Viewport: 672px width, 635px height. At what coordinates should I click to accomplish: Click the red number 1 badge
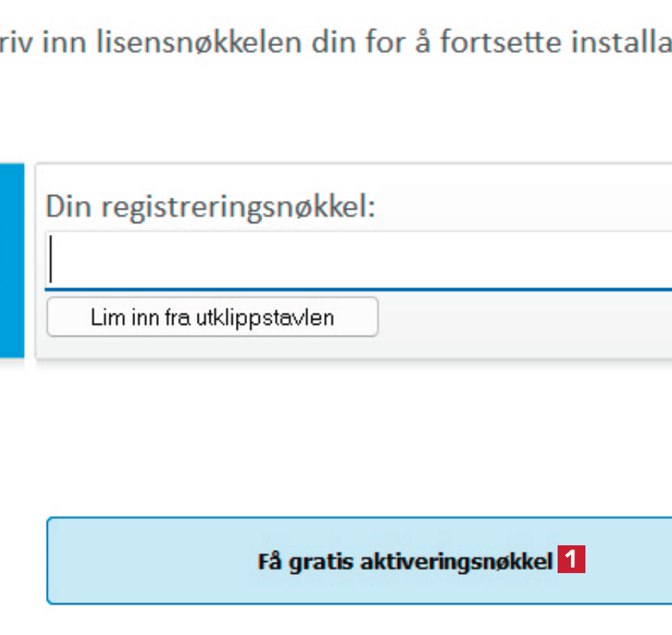pyautogui.click(x=571, y=561)
